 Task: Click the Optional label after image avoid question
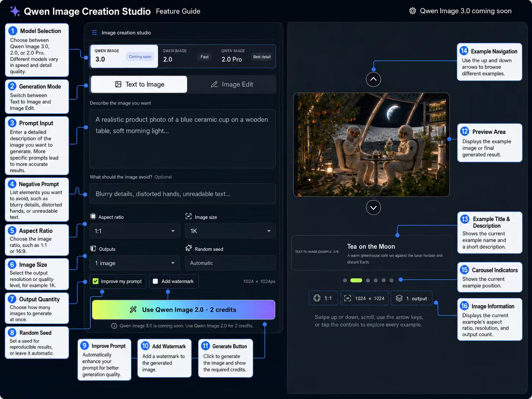(x=163, y=177)
